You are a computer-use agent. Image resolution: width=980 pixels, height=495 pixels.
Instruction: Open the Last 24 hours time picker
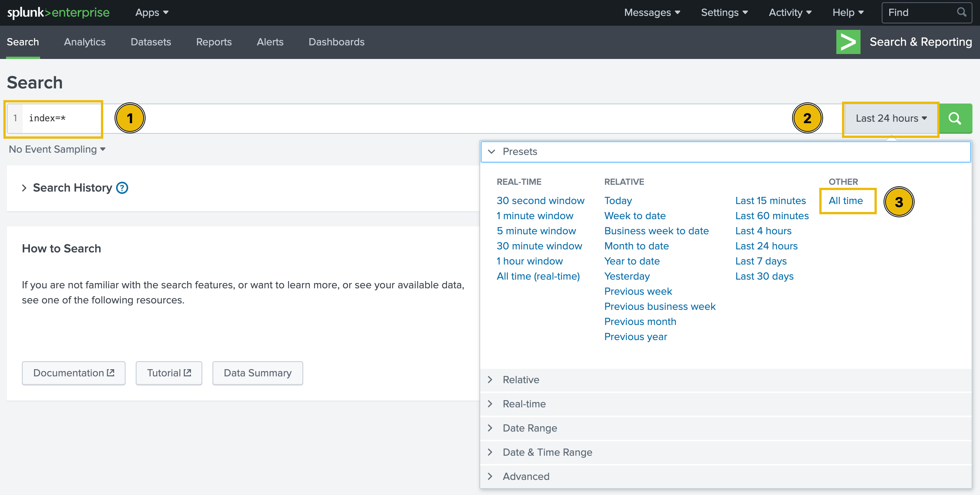891,118
